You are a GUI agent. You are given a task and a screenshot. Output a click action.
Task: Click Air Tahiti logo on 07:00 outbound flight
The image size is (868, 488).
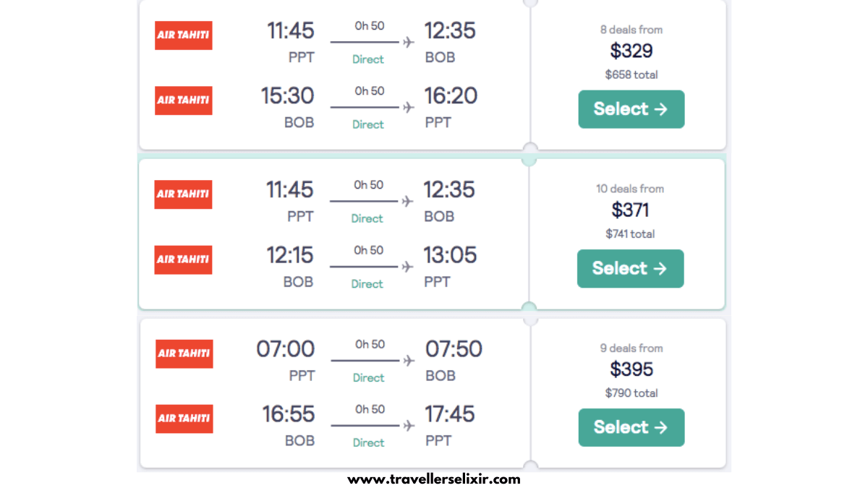[x=184, y=354]
